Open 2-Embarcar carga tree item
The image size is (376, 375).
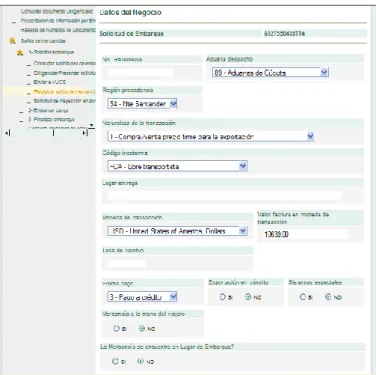point(48,110)
